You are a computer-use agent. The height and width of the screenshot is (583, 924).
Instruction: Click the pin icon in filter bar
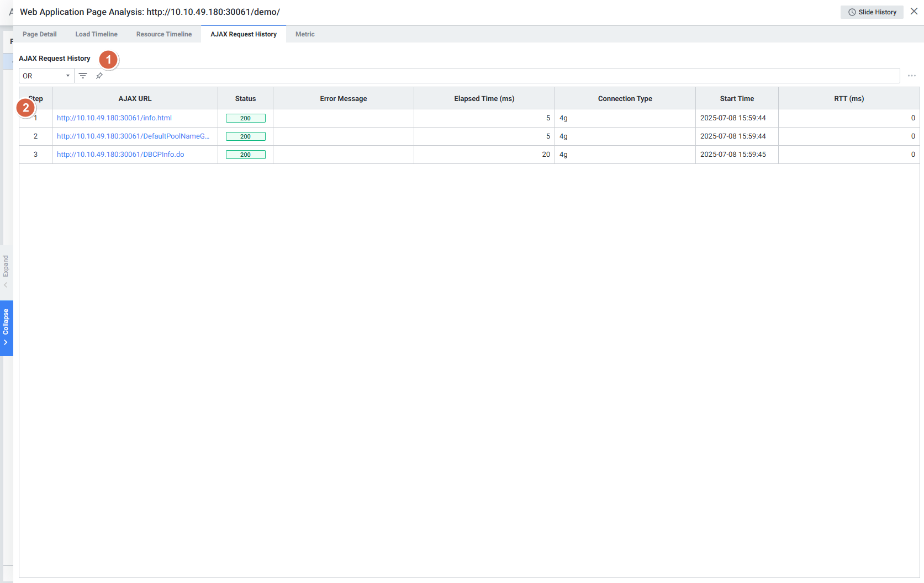(x=99, y=76)
